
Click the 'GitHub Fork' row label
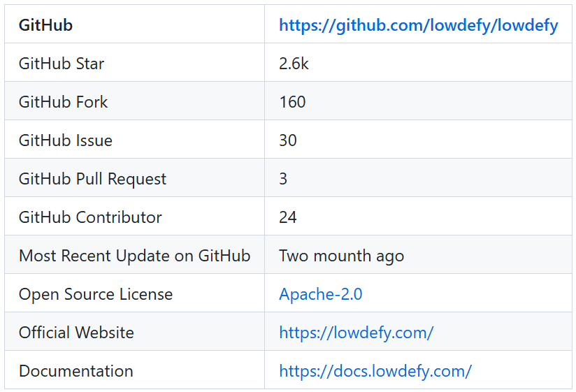63,102
